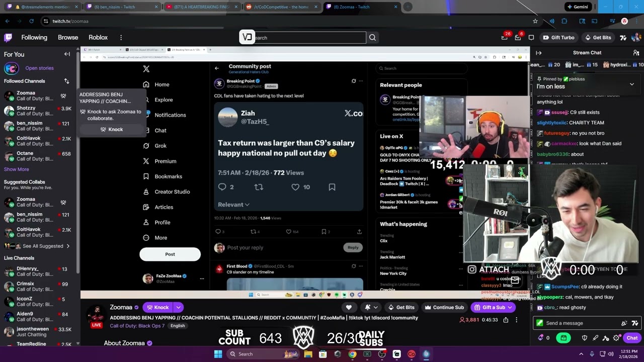The width and height of the screenshot is (644, 362).
Task: Switch to the streamelements mentions tab
Action: [42, 7]
